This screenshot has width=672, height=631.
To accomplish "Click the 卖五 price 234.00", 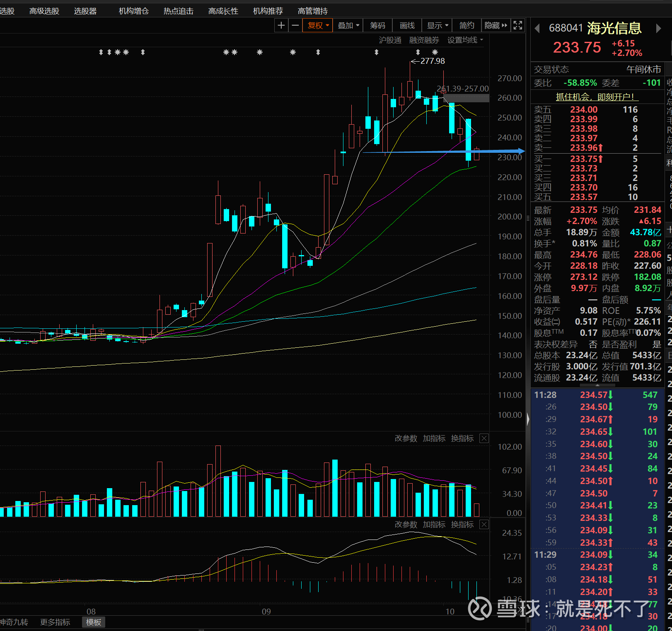I will (584, 110).
